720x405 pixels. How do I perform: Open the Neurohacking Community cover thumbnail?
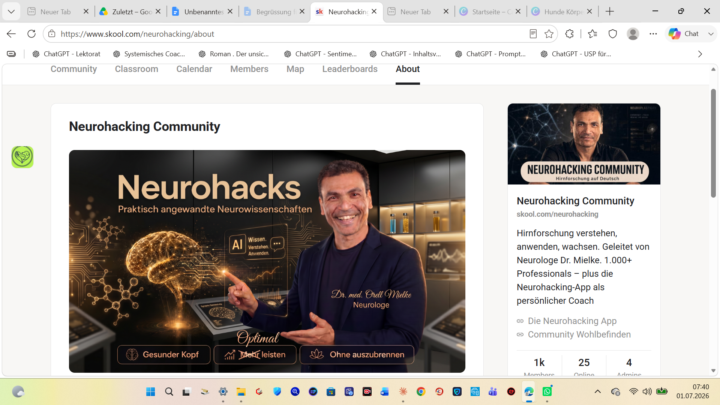click(x=584, y=144)
